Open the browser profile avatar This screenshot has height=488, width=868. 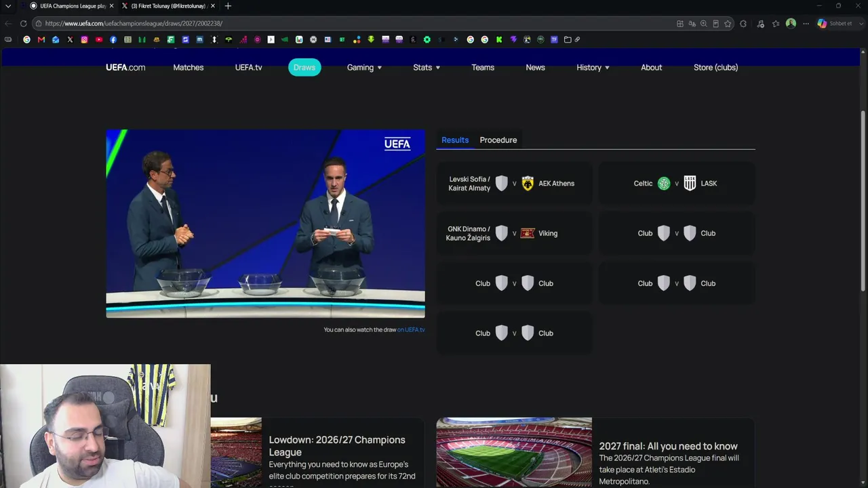[791, 24]
